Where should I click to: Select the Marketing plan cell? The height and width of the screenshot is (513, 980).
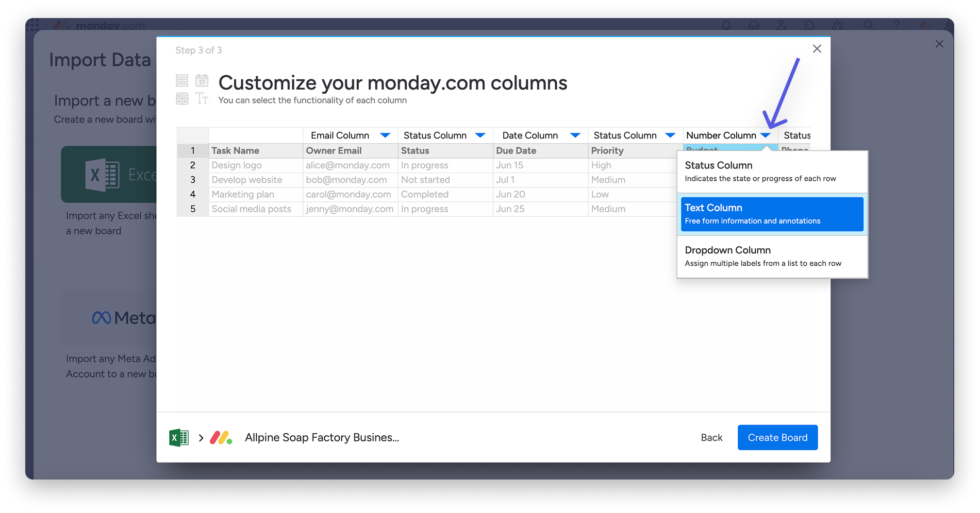(256, 194)
